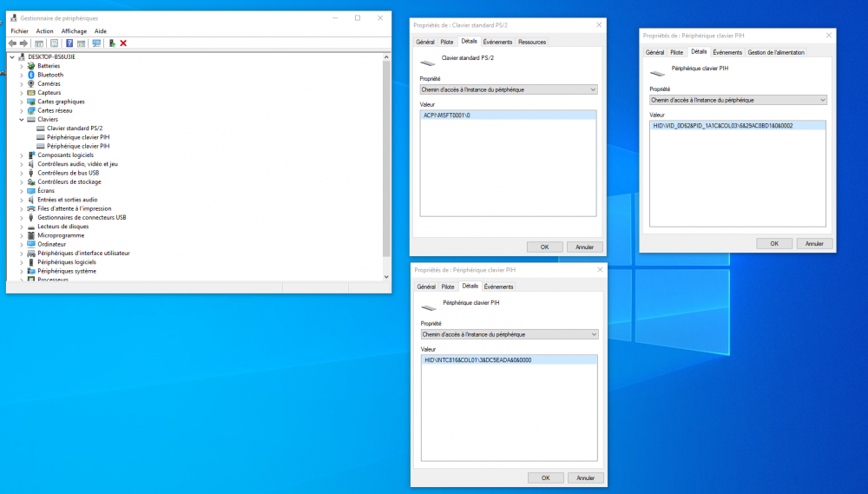Collapse the Claviers tree node
This screenshot has height=494, width=868.
point(22,119)
